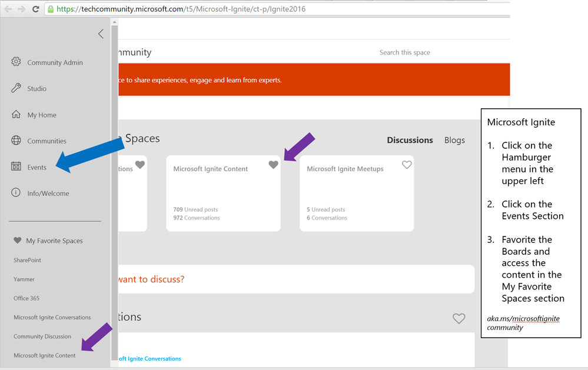Switch to the Blogs tab
Screen dimensions: 588x370
[454, 140]
